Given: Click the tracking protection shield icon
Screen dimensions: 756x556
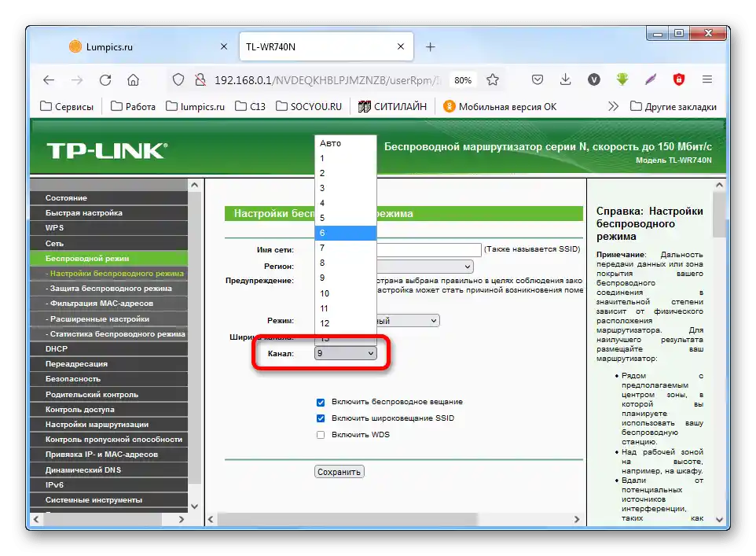Looking at the screenshot, I should 178,80.
